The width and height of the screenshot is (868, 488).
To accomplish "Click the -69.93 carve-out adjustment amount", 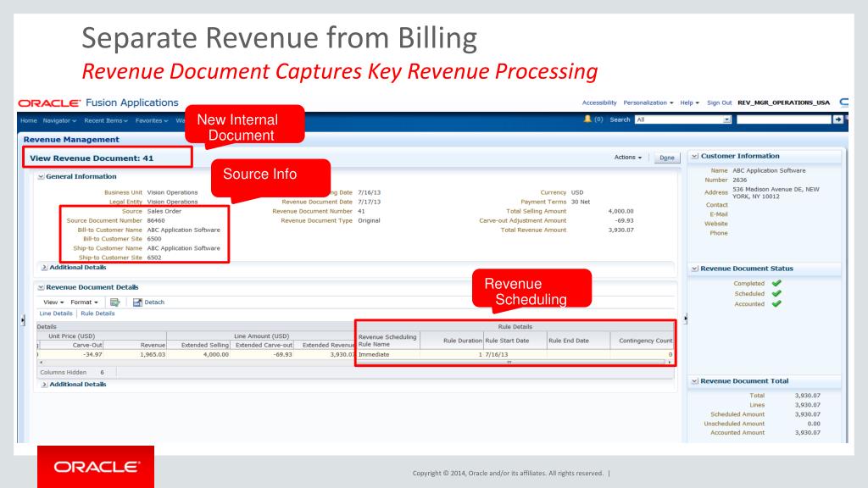I will (625, 221).
